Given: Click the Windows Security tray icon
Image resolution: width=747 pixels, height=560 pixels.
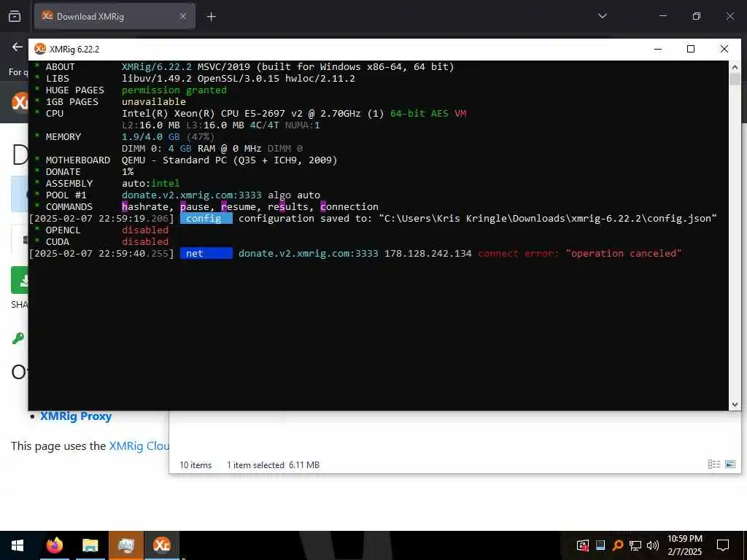Looking at the screenshot, I should pos(582,545).
